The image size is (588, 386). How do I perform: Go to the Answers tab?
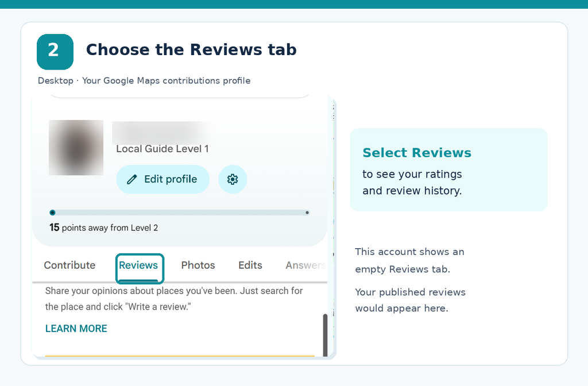(305, 265)
